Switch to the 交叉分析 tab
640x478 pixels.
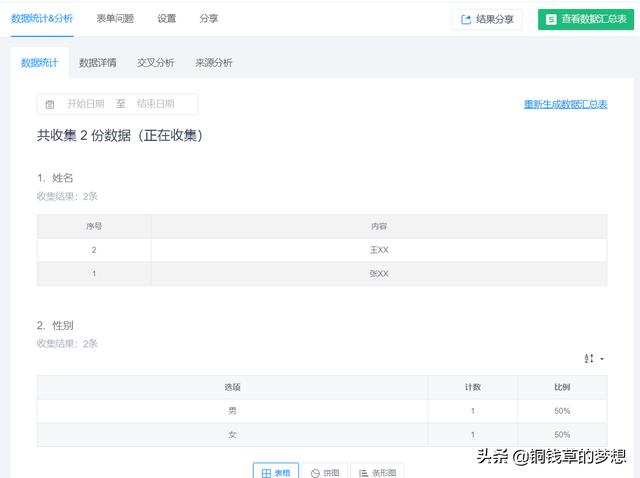tap(155, 62)
